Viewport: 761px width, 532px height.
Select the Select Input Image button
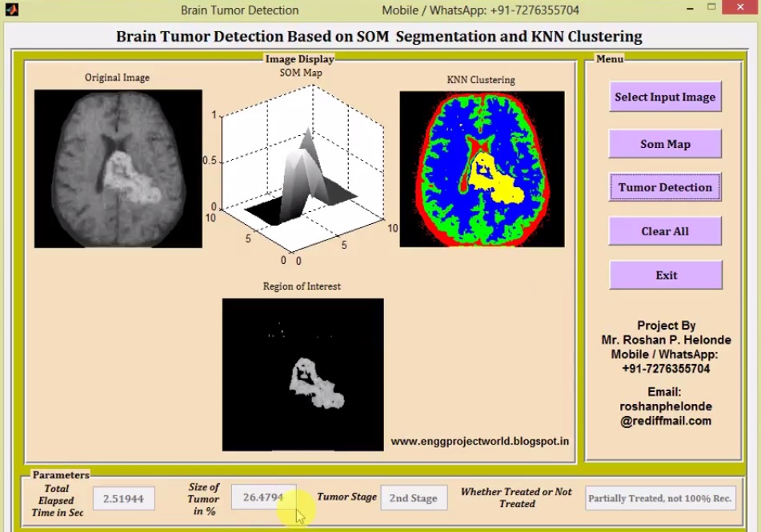(x=665, y=97)
